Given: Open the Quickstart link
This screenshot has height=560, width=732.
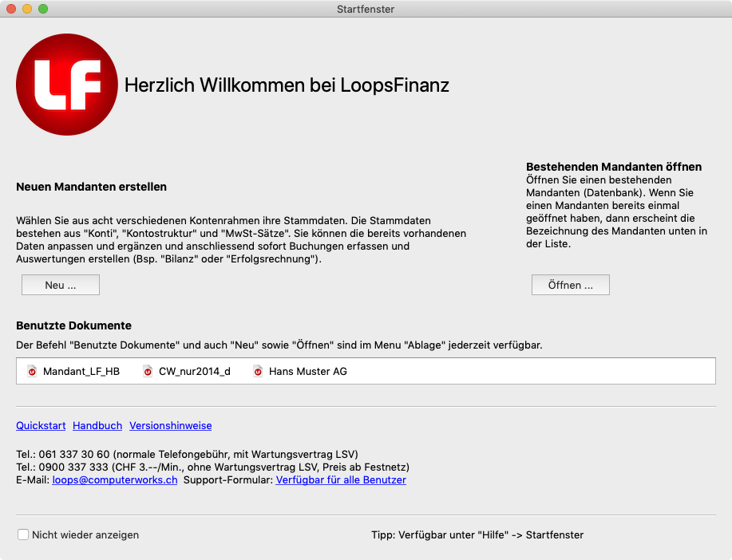Looking at the screenshot, I should (x=40, y=425).
